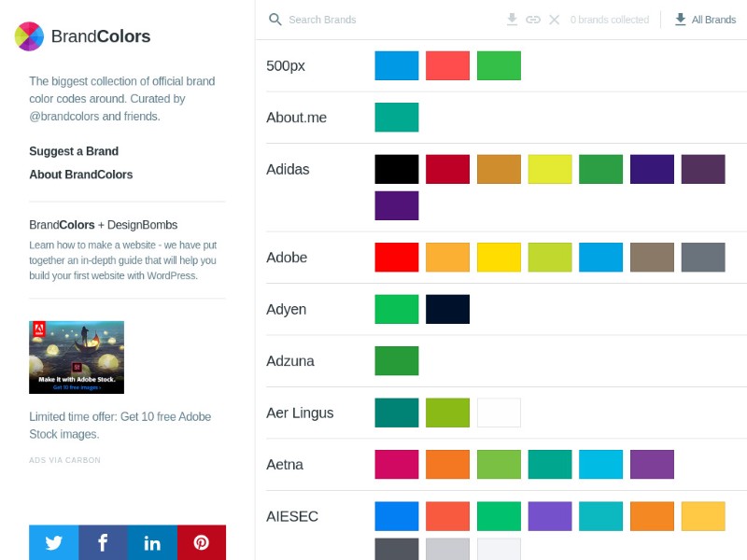The width and height of the screenshot is (747, 560).
Task: Copy the Aetna purple swatch
Action: pos(652,464)
